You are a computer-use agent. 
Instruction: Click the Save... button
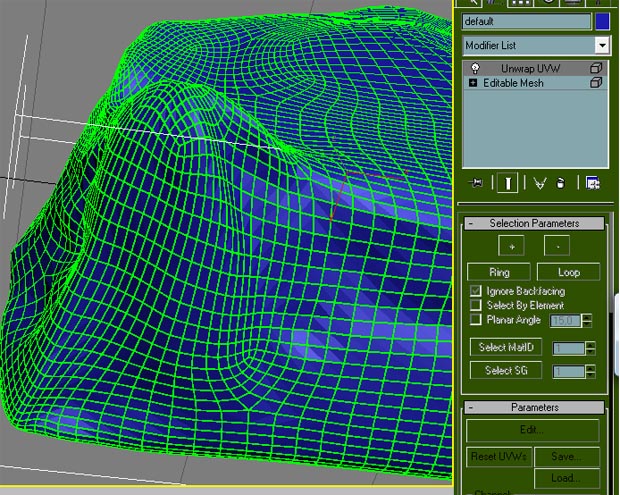567,457
